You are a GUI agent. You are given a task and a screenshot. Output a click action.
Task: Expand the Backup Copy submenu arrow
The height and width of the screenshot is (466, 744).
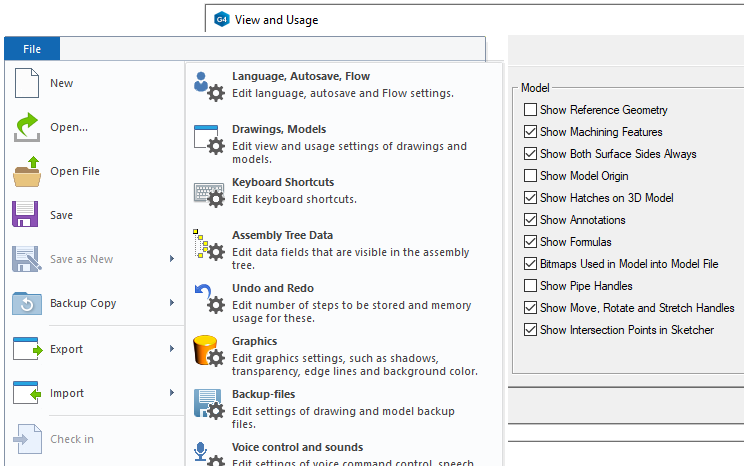coord(172,303)
